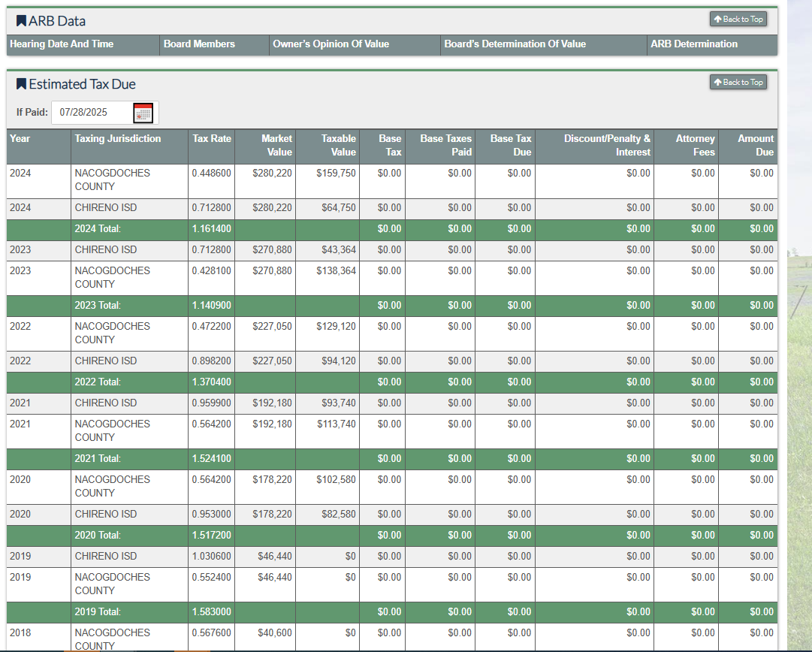Select the 2024 Total summary row label
This screenshot has width=812, height=652.
point(98,229)
